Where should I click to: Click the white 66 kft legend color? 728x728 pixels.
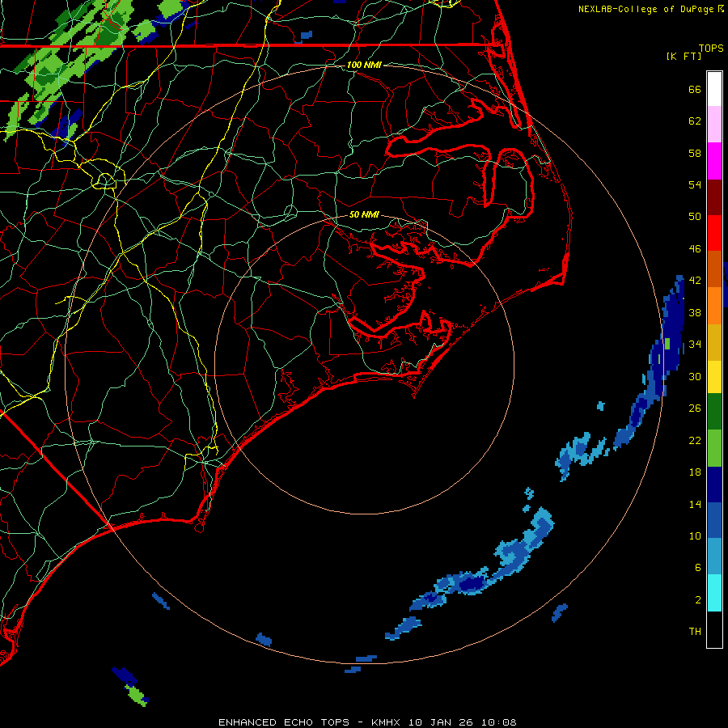coord(714,89)
